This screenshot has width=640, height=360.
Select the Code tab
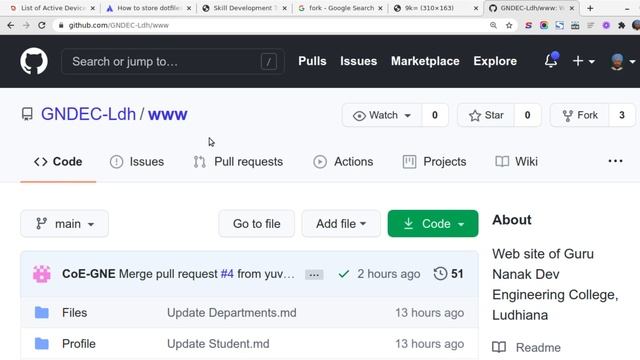click(58, 162)
